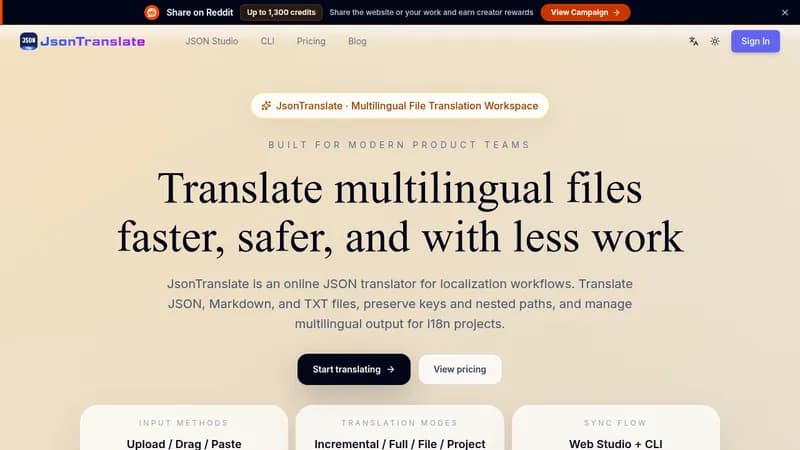The image size is (800, 450).
Task: Click the 'BUILT FOR MODERN PRODUCT TEAMS' tagline
Action: point(399,145)
